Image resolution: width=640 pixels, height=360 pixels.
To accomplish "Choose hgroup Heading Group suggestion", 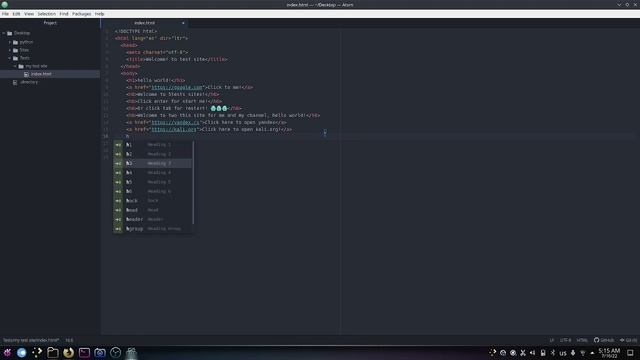I will coord(153,229).
